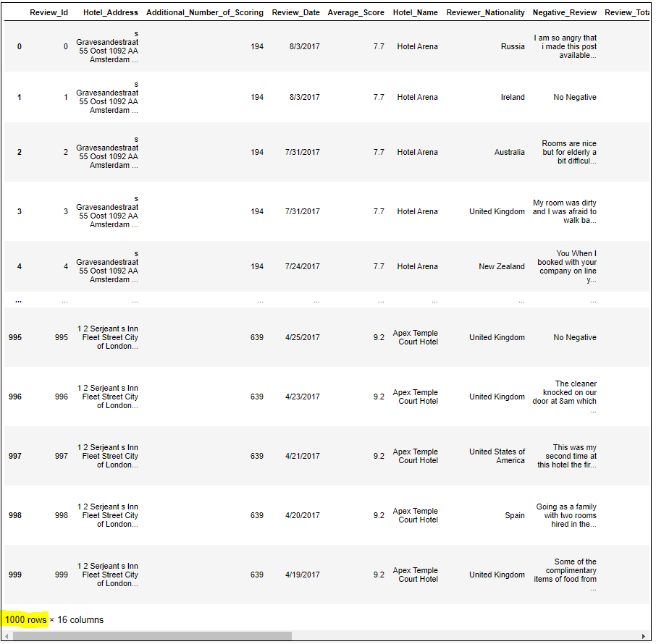The image size is (656, 644).
Task: Select row index 995 label
Action: pyautogui.click(x=15, y=337)
